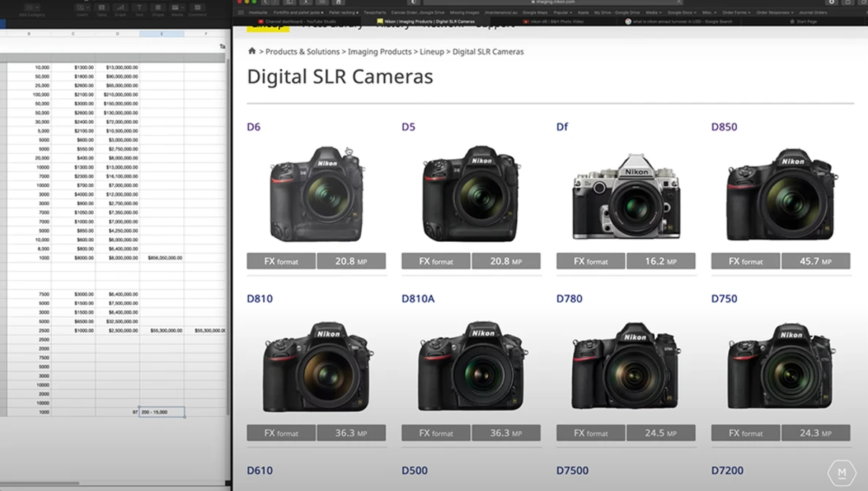Screen dimensions: 868x491
Task: Switch to nikon d6 B&H Photo Video tab
Action: (554, 21)
